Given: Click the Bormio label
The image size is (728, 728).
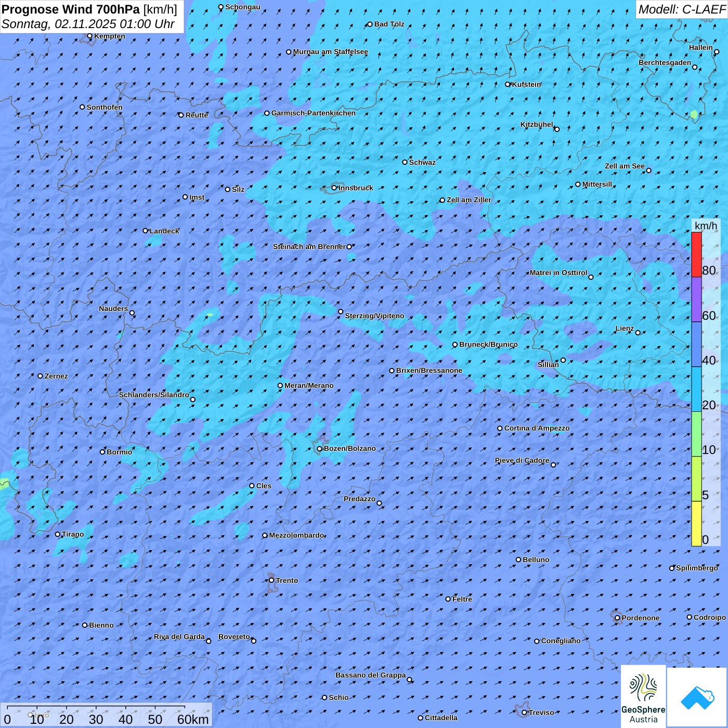Looking at the screenshot, I should pyautogui.click(x=119, y=452).
